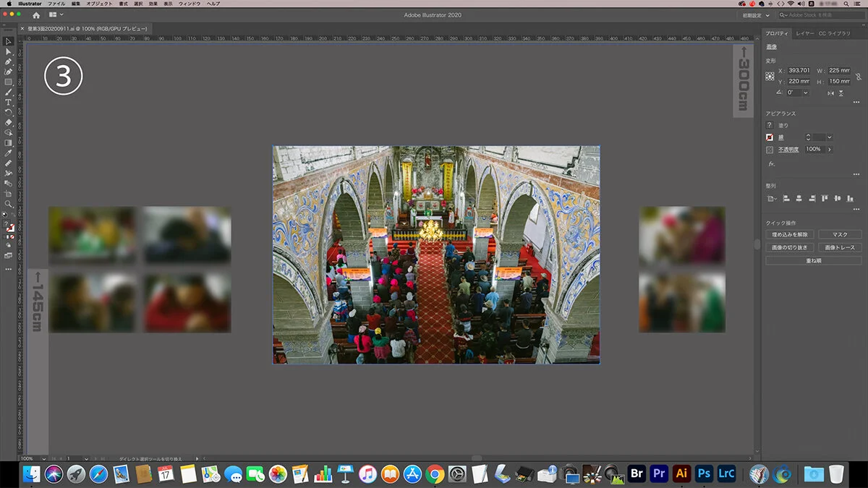The image size is (868, 488).
Task: Show more Appearance options
Action: pyautogui.click(x=856, y=174)
